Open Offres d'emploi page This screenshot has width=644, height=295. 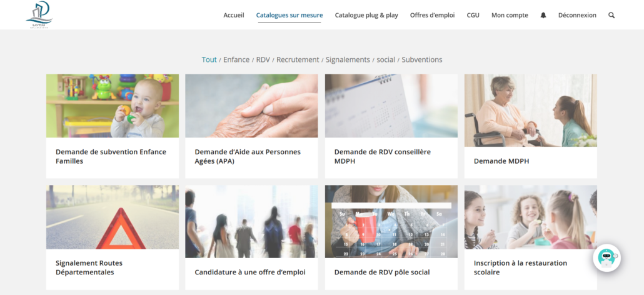(x=432, y=15)
